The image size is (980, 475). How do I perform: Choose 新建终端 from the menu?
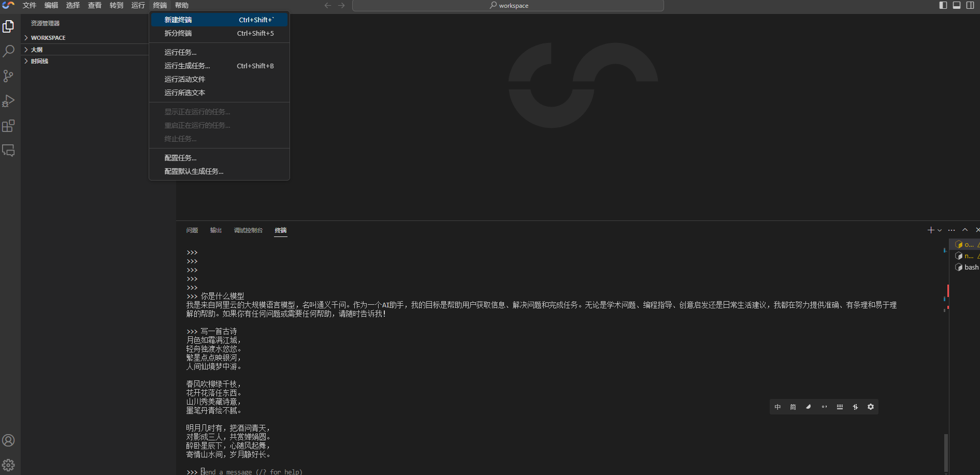point(219,20)
